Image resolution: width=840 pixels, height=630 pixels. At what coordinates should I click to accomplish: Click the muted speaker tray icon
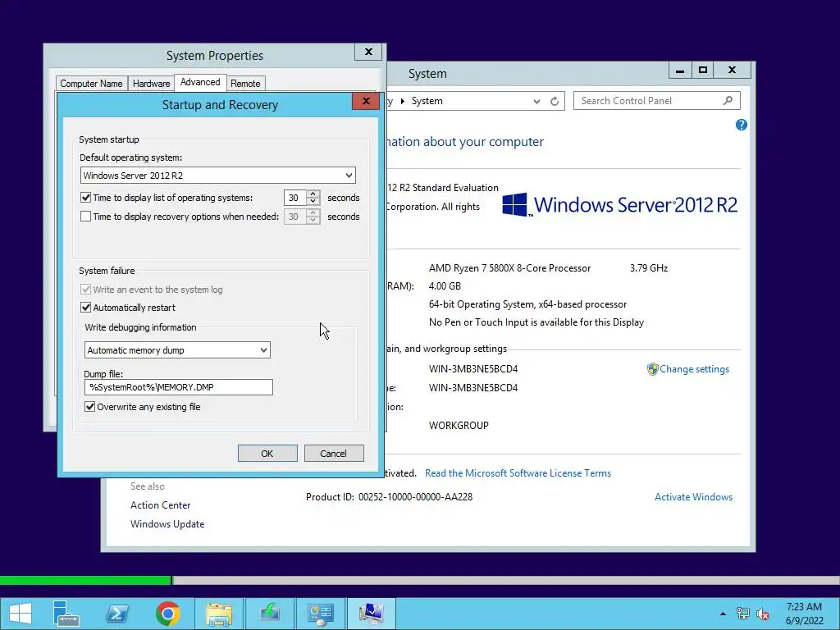click(762, 614)
